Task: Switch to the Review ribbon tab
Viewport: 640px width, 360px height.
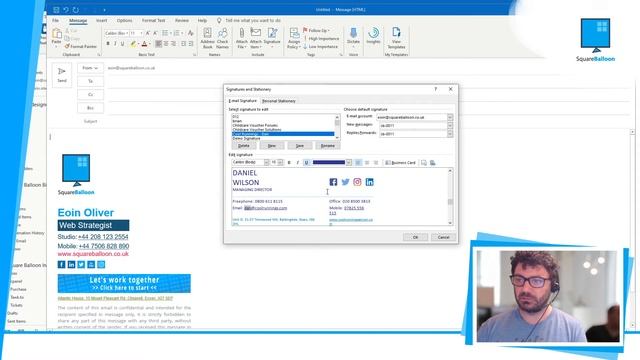Action: tap(182, 20)
